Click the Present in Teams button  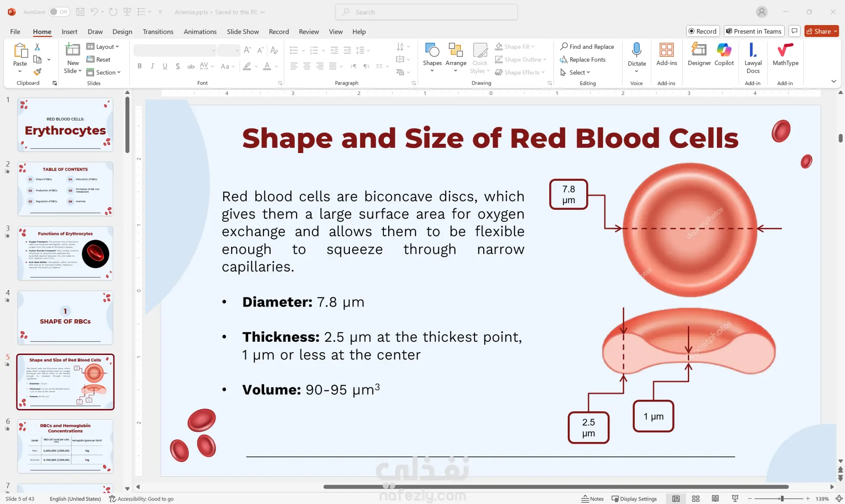[x=753, y=31]
